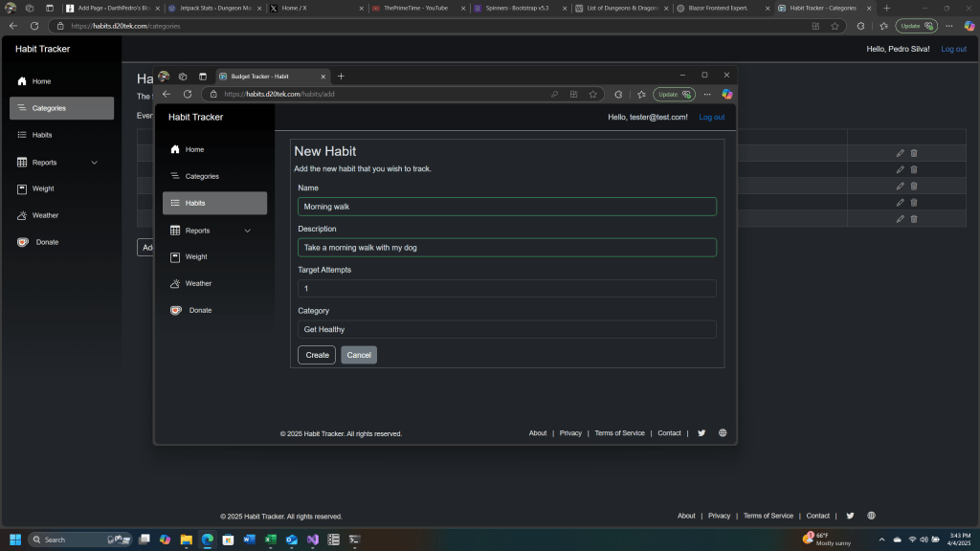Refresh the habits/add page in the front browser
This screenshot has height=551, width=980.
pos(188,95)
